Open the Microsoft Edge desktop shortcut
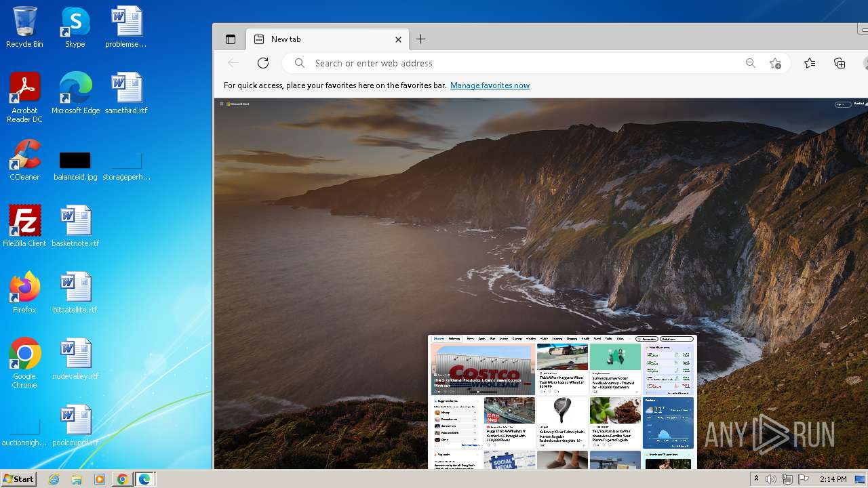This screenshot has width=868, height=488. coord(75,94)
